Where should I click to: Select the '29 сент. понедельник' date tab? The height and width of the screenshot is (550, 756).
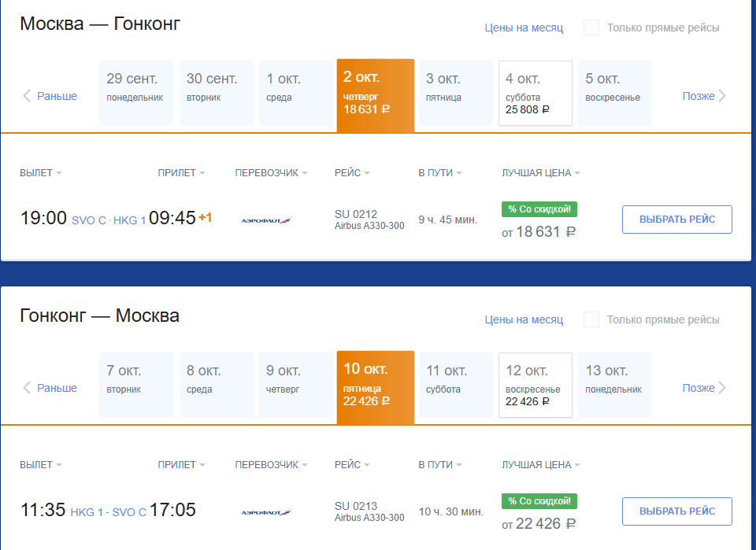[136, 94]
